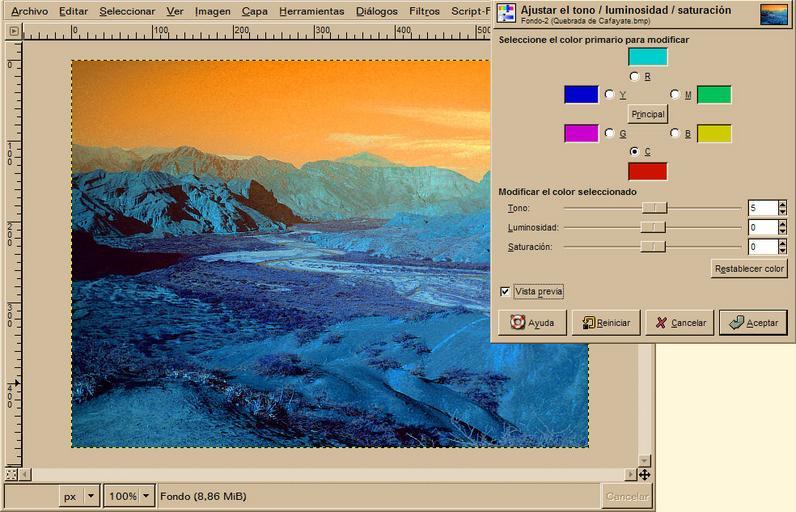Decrease Luminosidad value with down arrow

tap(782, 230)
